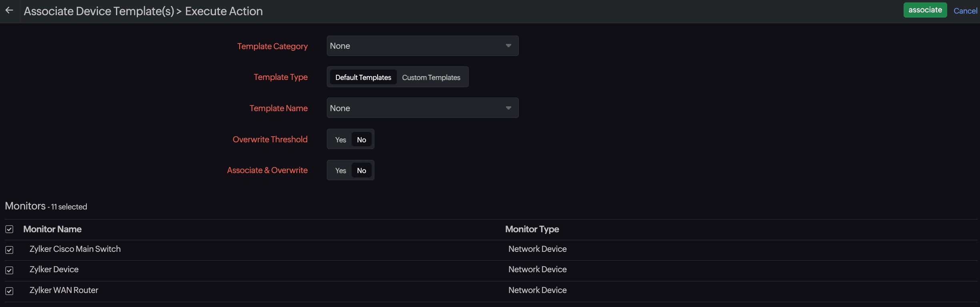Viewport: 980px width, 307px height.
Task: Click the back arrow icon
Action: click(x=9, y=10)
